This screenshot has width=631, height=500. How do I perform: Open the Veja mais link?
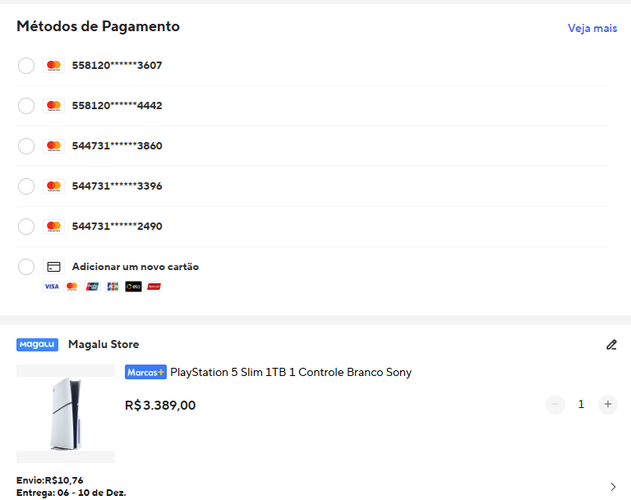pyautogui.click(x=592, y=28)
